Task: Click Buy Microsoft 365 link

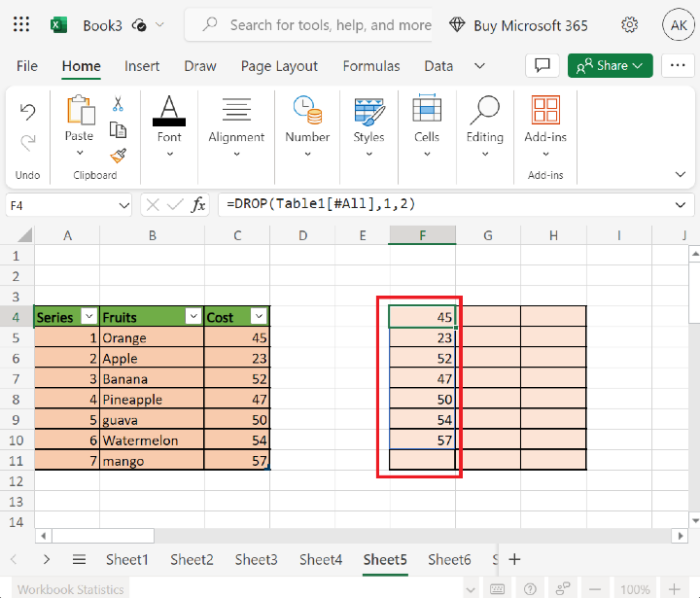Action: point(531,26)
